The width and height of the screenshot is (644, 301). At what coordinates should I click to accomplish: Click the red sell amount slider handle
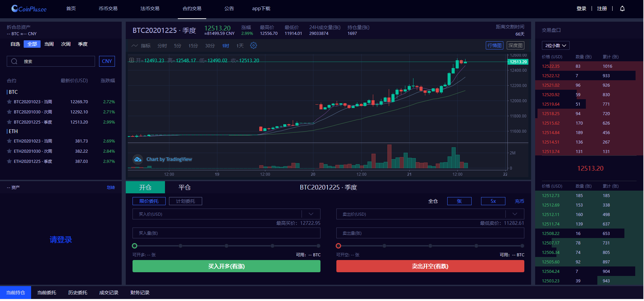pyautogui.click(x=338, y=246)
